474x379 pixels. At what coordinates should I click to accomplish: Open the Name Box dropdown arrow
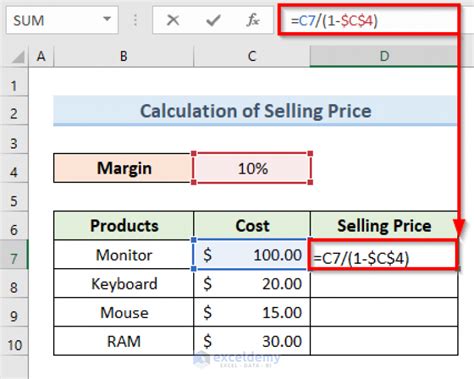pyautogui.click(x=107, y=19)
